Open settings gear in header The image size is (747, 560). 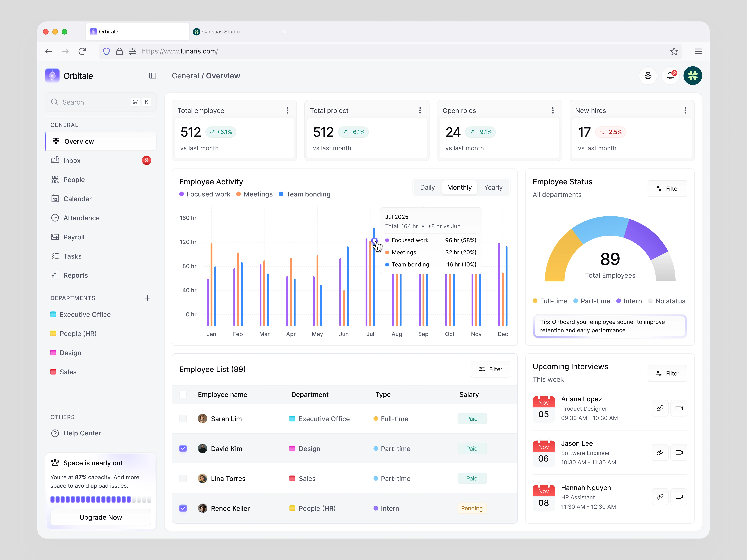coord(648,76)
